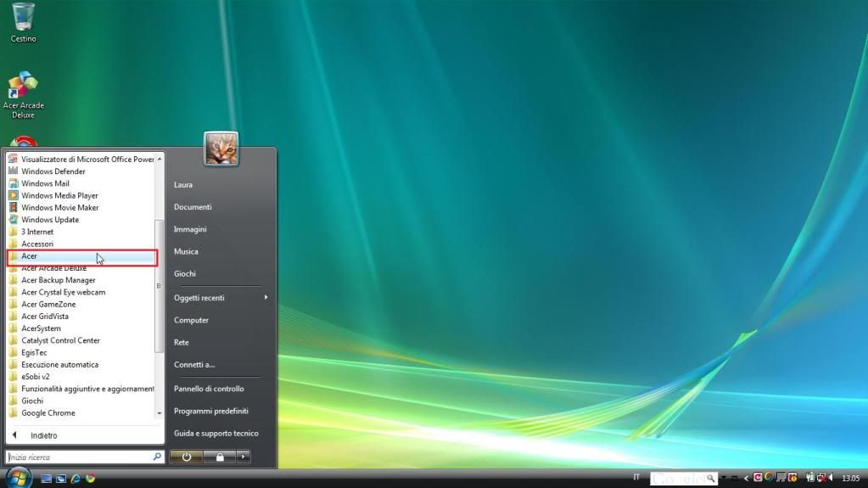Open the Giochi folder in program list
The height and width of the screenshot is (488, 868).
81,401
